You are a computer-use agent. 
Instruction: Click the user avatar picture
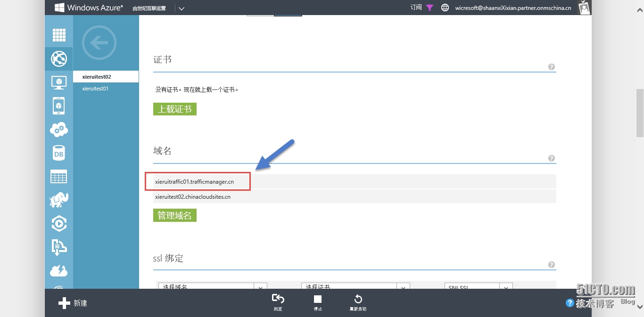click(584, 8)
